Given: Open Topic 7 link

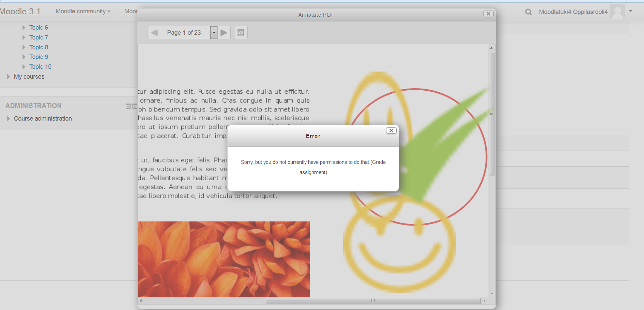Looking at the screenshot, I should tap(39, 37).
